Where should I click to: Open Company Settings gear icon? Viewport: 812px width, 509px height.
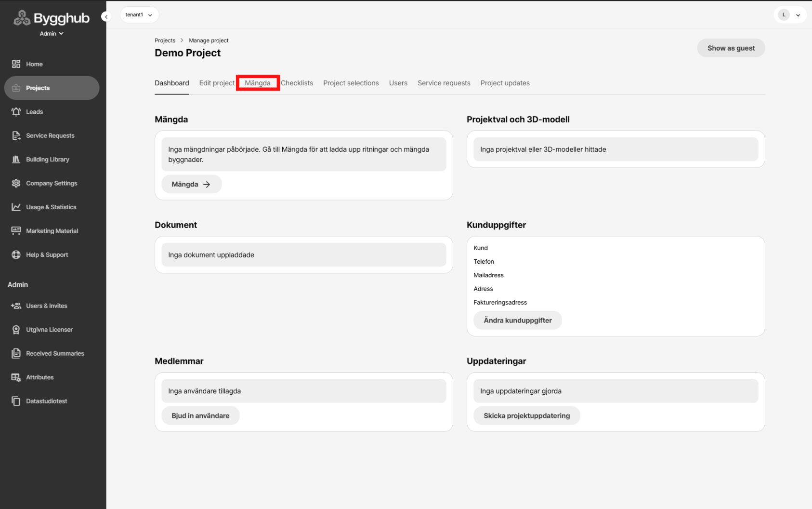point(16,183)
